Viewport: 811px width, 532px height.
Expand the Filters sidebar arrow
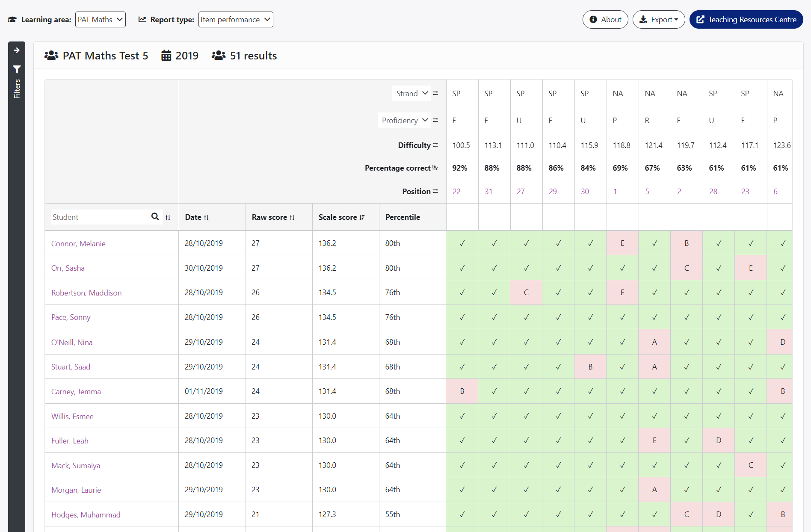point(17,50)
